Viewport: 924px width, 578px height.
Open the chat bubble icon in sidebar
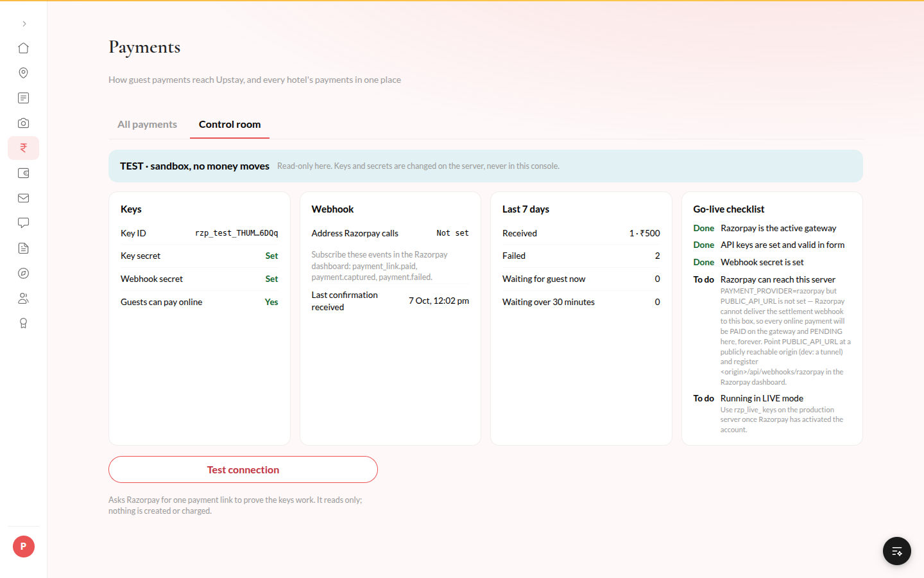[x=23, y=223]
